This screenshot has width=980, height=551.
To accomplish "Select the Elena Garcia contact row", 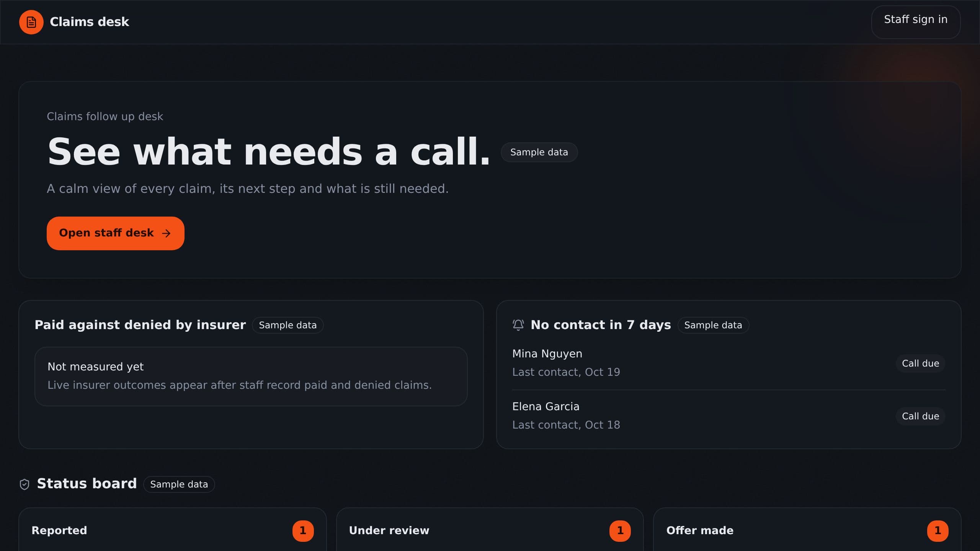I will point(728,416).
